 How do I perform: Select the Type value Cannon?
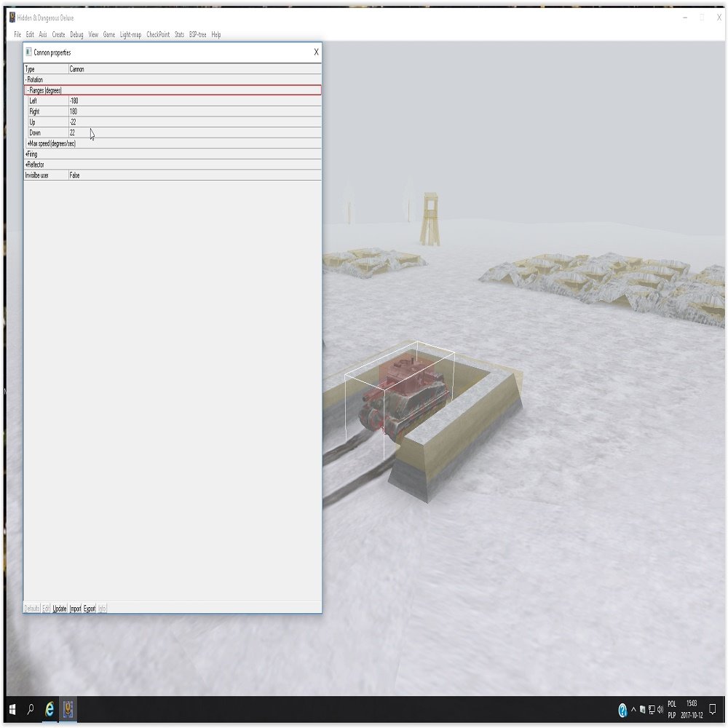pyautogui.click(x=194, y=69)
